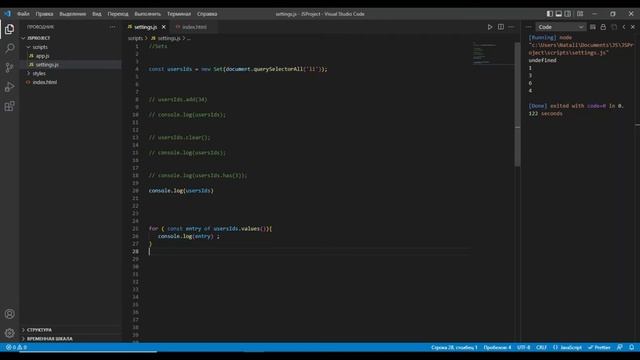
Task: Open the Search view in activity bar
Action: pos(9,48)
